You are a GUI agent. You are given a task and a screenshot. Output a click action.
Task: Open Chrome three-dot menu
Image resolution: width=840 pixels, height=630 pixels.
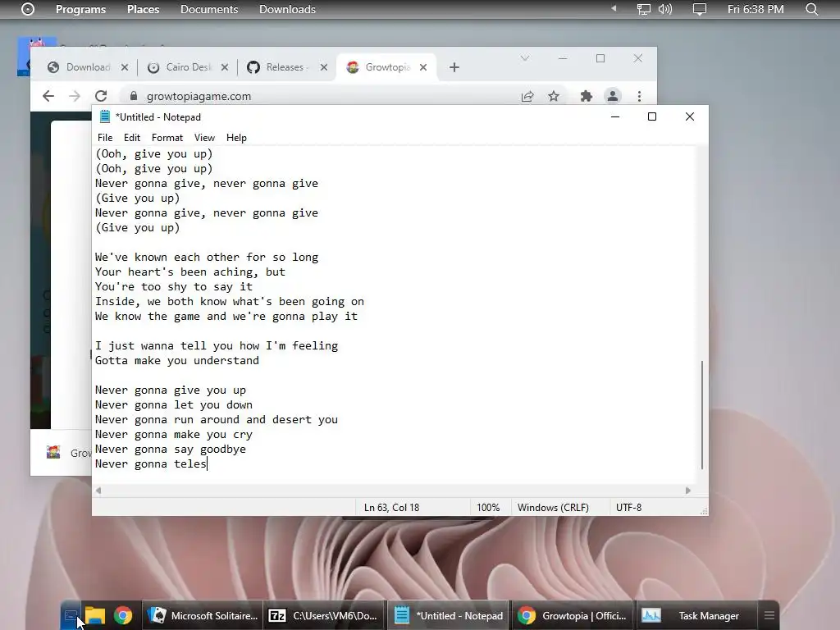639,97
